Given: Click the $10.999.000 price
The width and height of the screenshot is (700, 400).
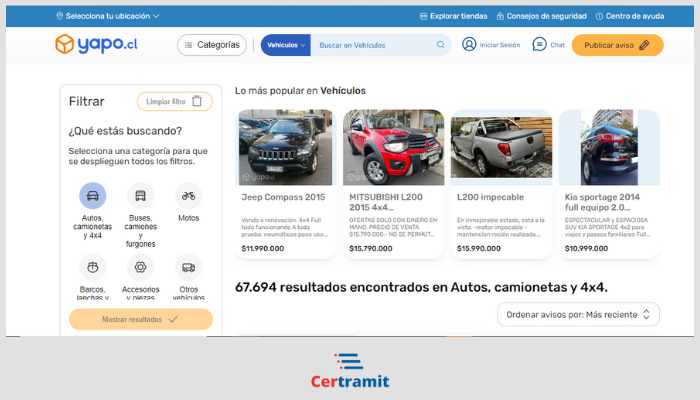Looking at the screenshot, I should tap(586, 248).
